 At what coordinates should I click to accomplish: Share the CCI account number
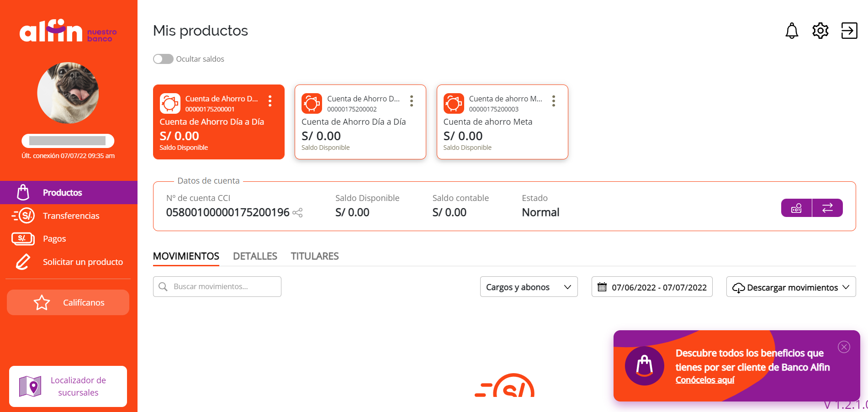point(297,213)
